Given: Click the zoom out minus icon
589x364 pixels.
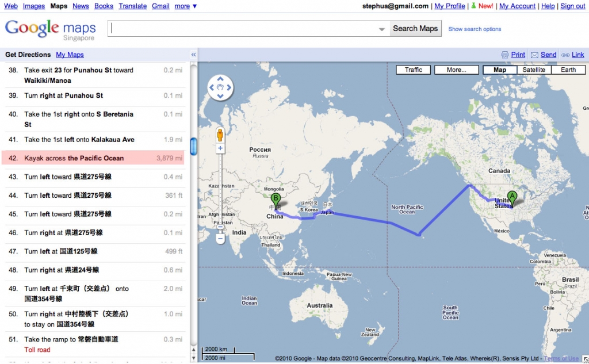Looking at the screenshot, I should click(x=220, y=237).
